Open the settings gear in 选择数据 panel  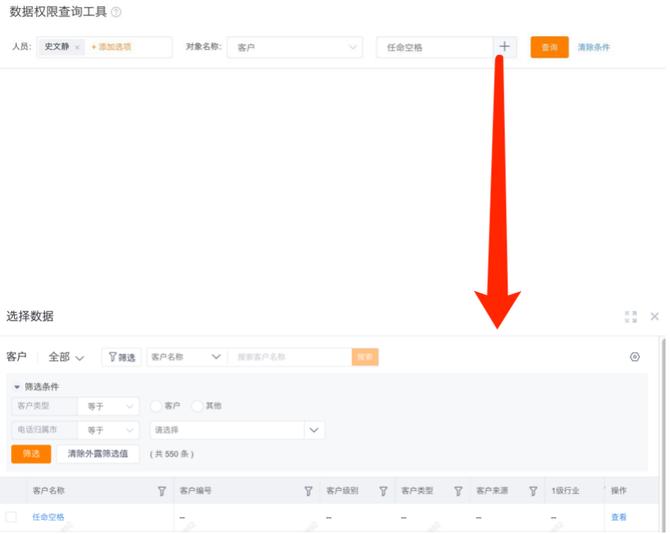(634, 357)
